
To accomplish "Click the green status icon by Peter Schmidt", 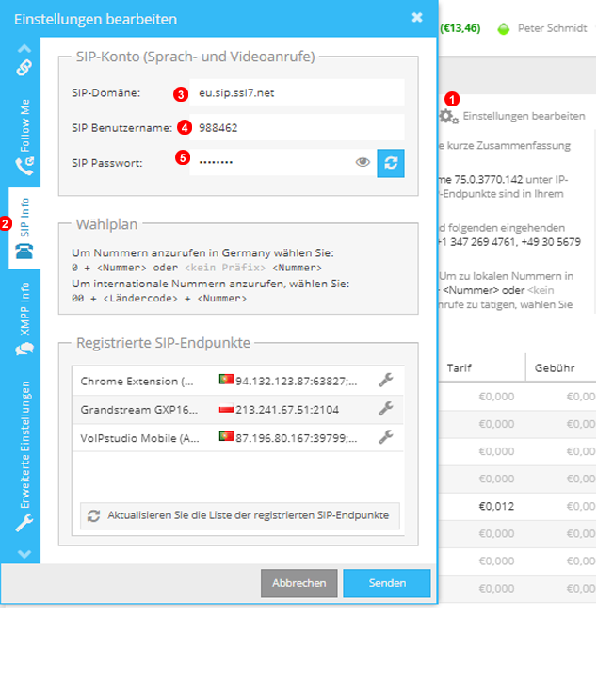I will 503,29.
